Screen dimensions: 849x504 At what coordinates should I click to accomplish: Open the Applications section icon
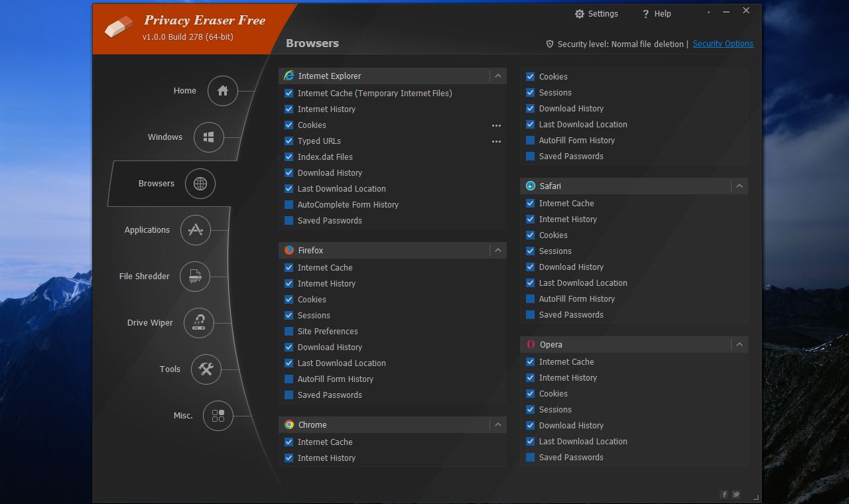click(195, 230)
